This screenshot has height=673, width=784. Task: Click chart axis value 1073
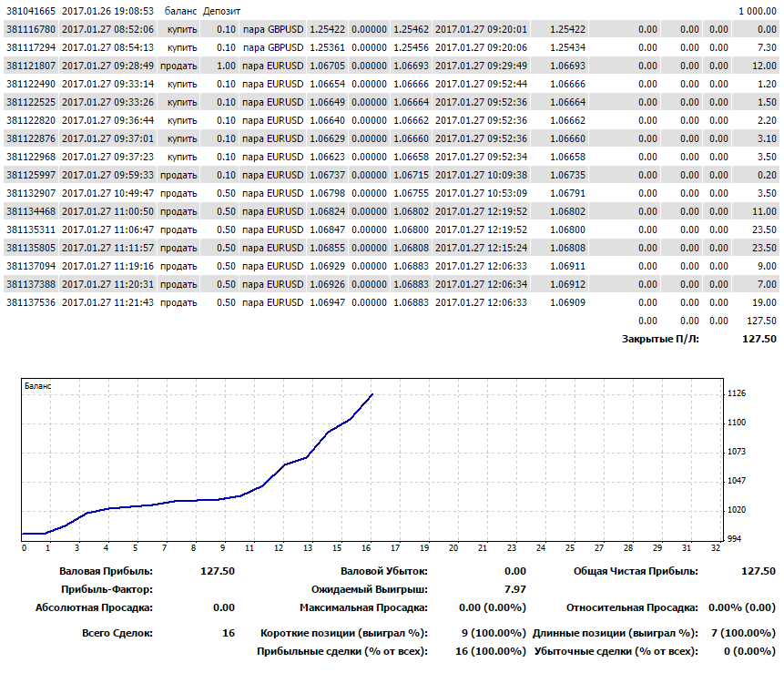click(x=737, y=452)
